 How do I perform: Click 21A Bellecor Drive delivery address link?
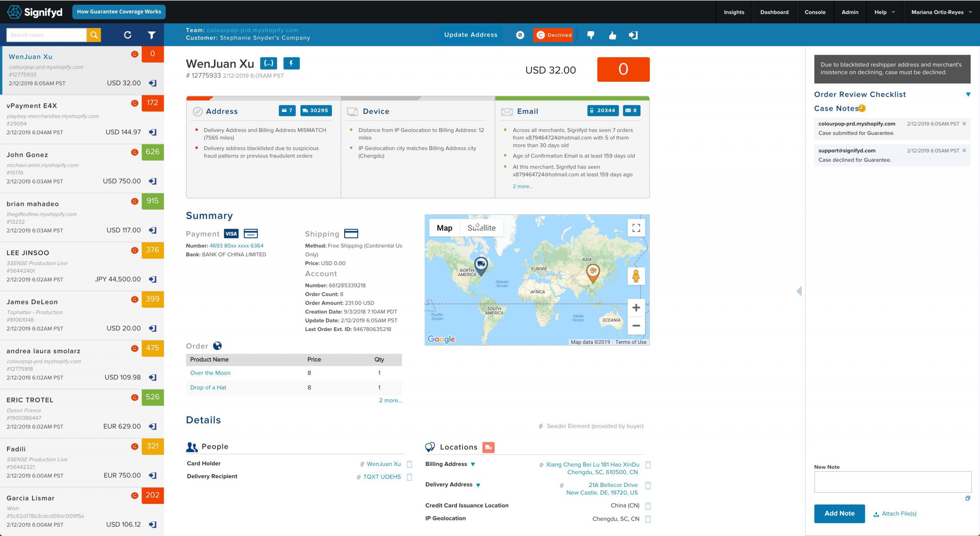[602, 489]
